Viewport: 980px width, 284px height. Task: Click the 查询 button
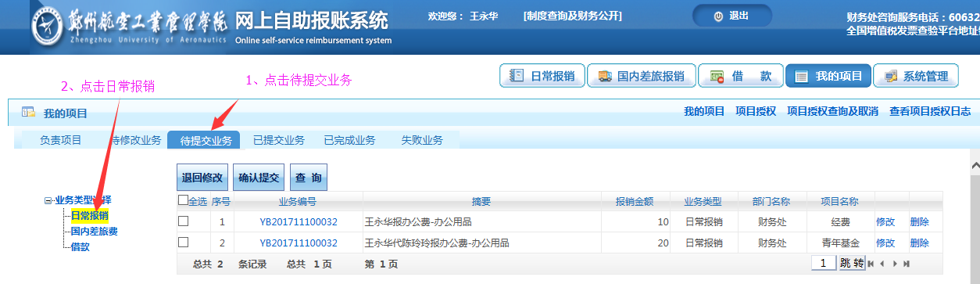(309, 178)
